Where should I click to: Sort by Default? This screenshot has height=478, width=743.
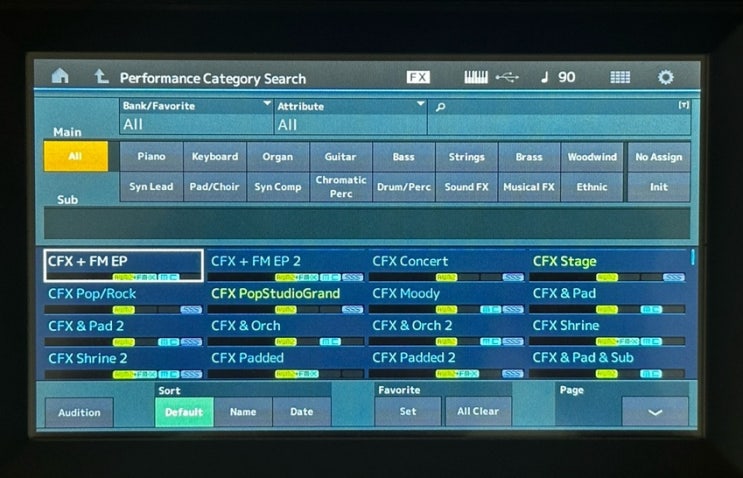[184, 412]
